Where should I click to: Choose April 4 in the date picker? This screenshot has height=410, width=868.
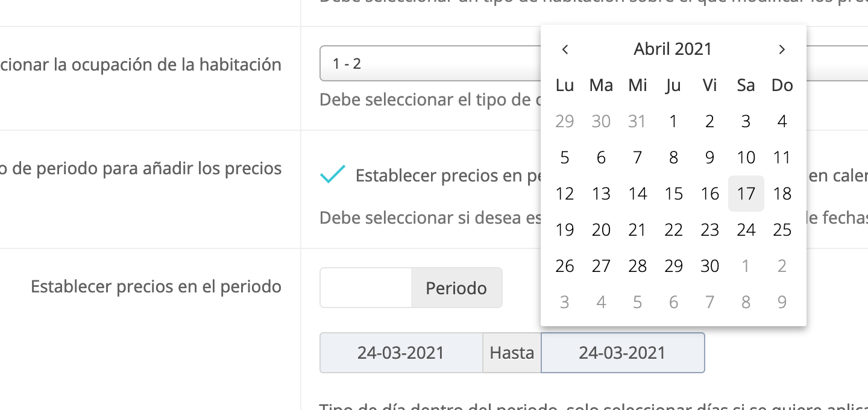point(782,121)
